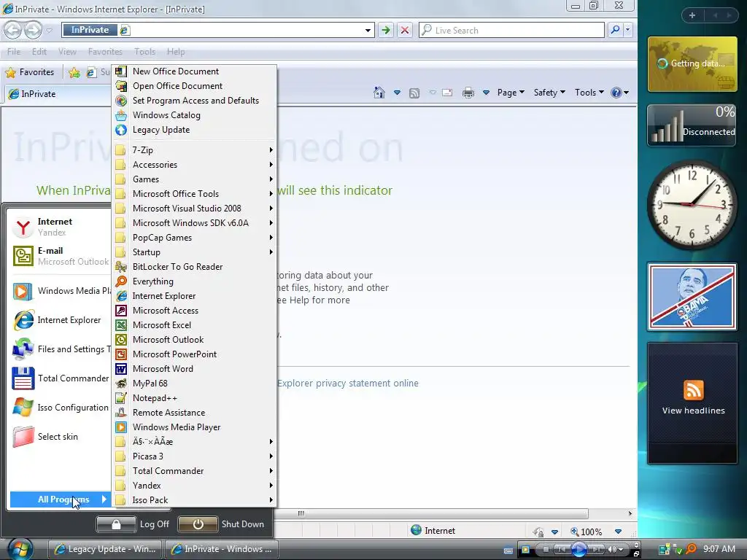Open the Safety dropdown menu

tap(549, 93)
